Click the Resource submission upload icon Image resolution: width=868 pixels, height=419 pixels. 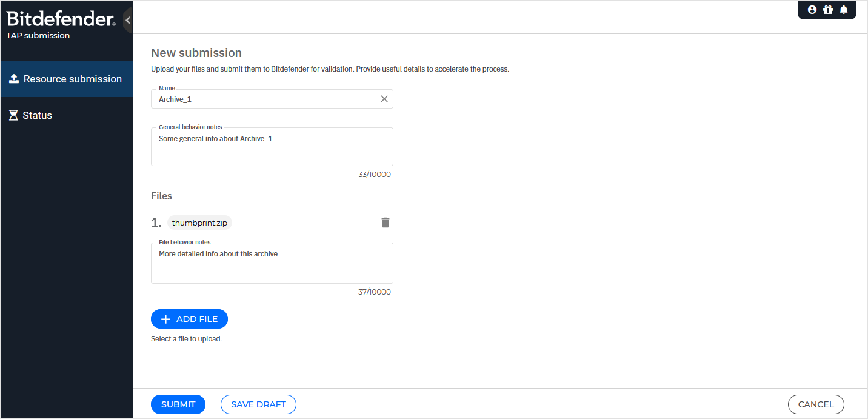13,78
